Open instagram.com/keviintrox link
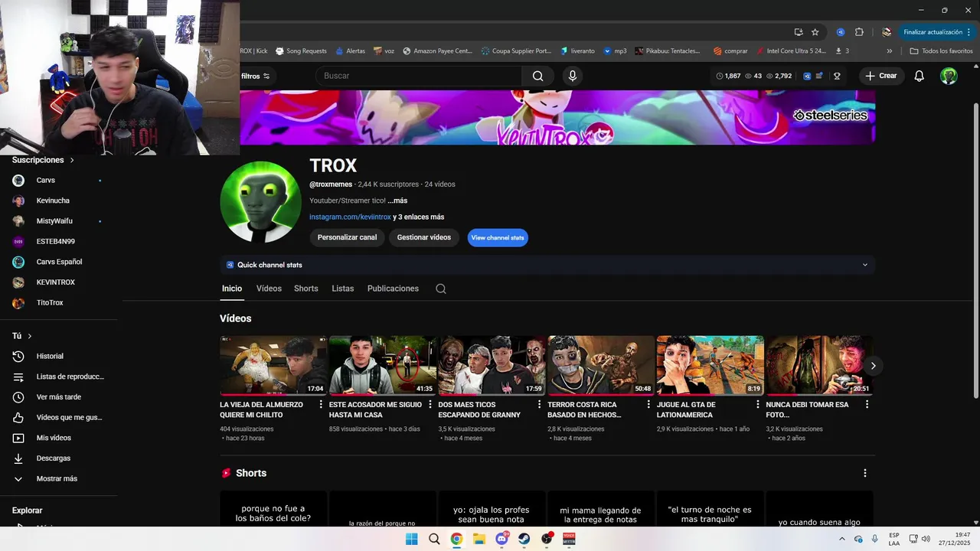 [350, 217]
